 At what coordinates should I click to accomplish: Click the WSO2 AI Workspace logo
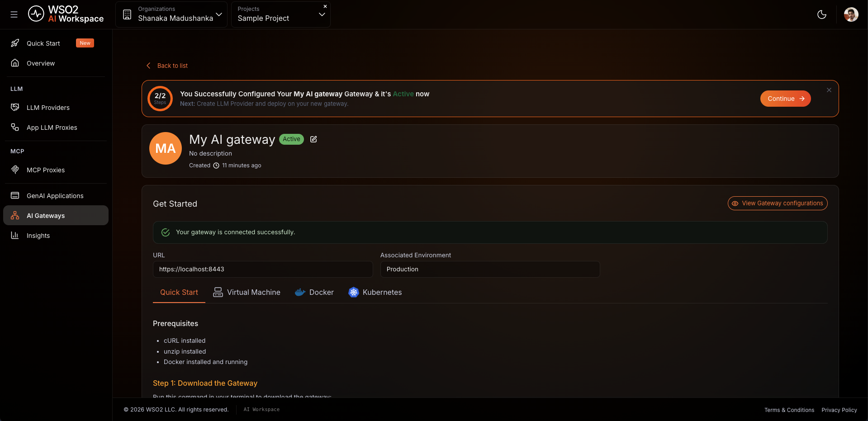(x=66, y=14)
